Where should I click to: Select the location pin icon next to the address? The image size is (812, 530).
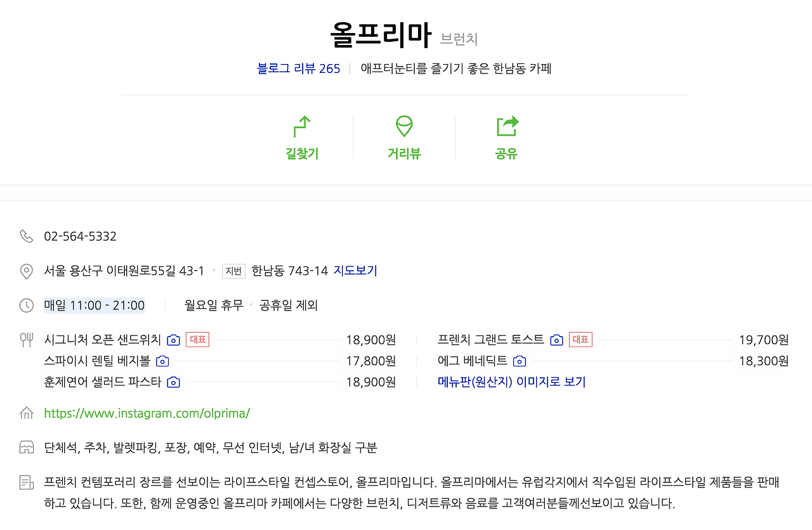(x=26, y=269)
